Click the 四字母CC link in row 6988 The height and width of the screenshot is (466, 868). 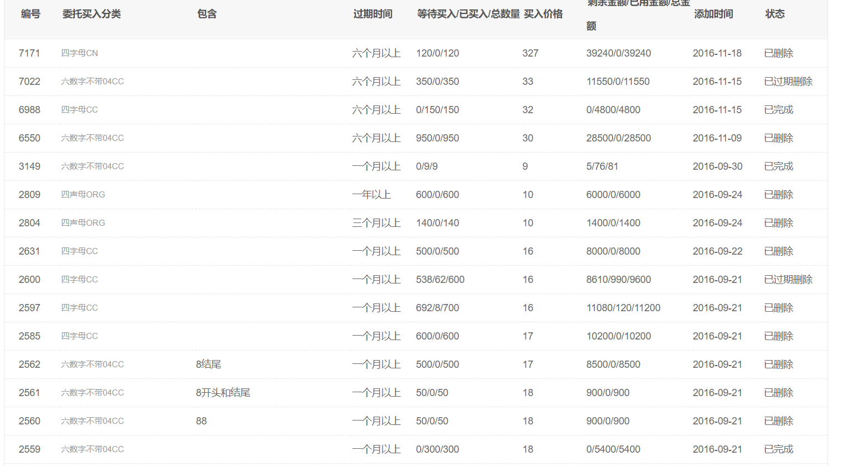tap(79, 110)
